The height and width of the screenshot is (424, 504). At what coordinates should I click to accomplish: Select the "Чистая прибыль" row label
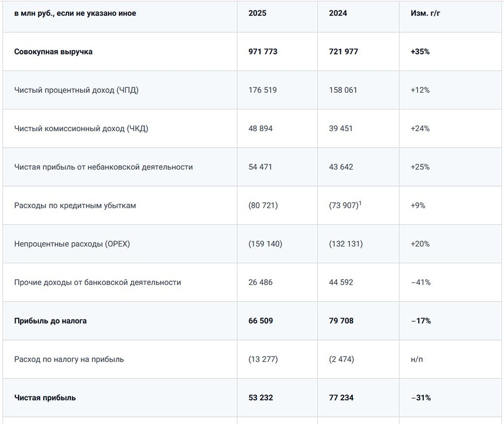click(45, 398)
